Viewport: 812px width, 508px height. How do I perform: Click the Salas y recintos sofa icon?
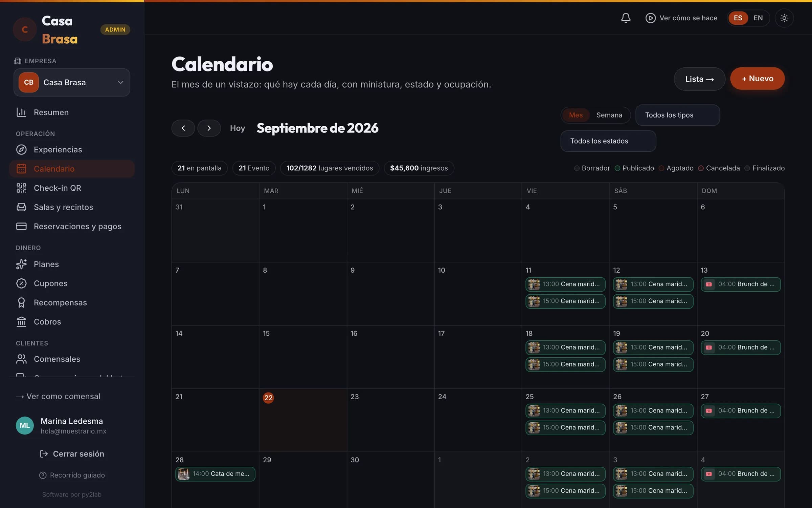coord(21,207)
